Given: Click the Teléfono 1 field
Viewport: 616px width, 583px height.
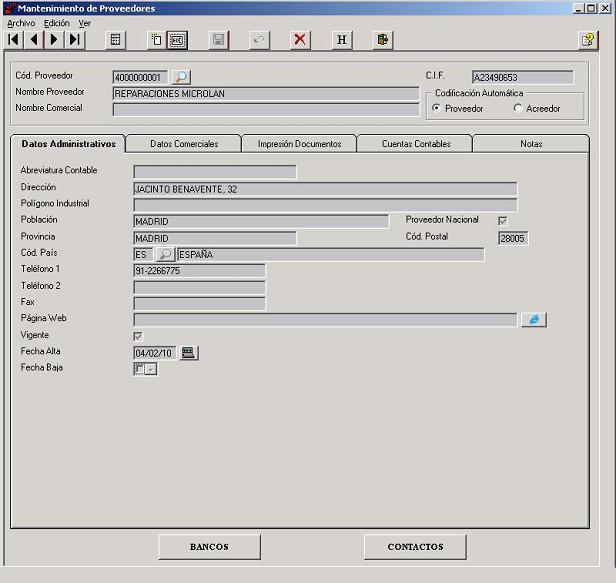Looking at the screenshot, I should (200, 271).
